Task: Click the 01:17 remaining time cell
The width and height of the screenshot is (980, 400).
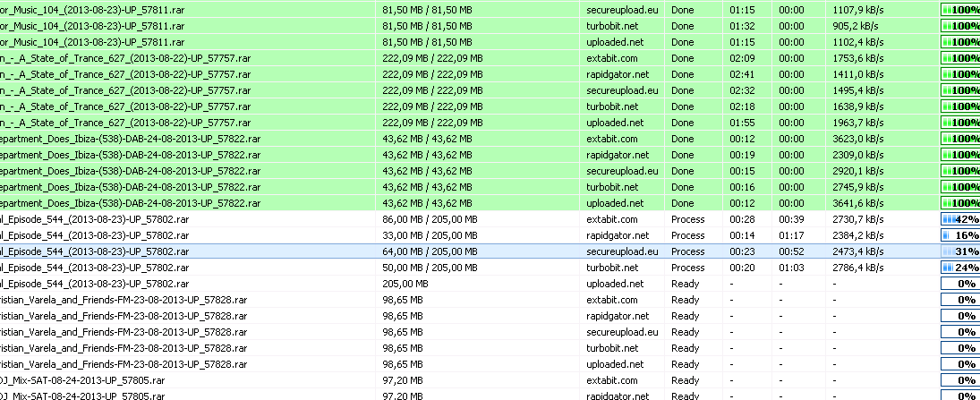Action: 791,235
